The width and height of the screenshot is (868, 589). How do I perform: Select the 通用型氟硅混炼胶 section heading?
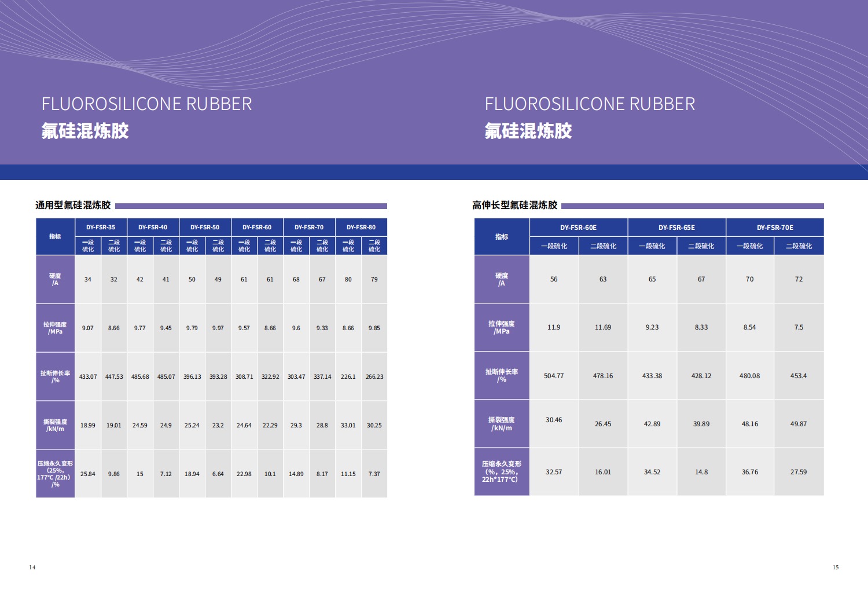pos(73,205)
